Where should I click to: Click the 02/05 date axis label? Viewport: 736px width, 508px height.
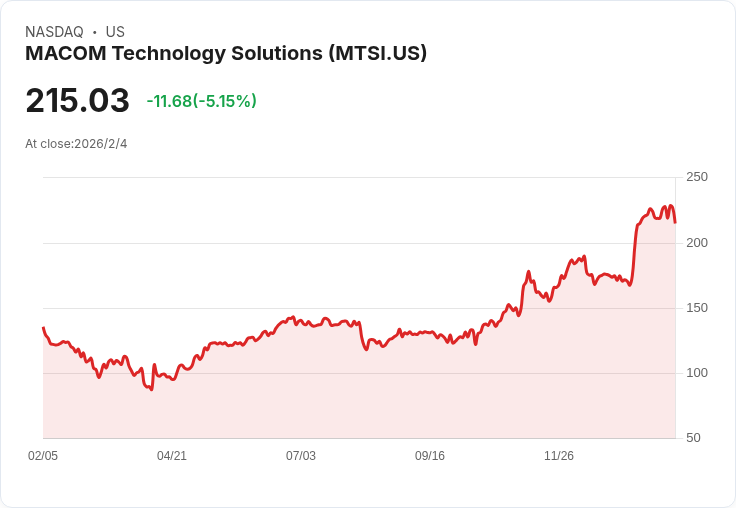click(x=43, y=455)
